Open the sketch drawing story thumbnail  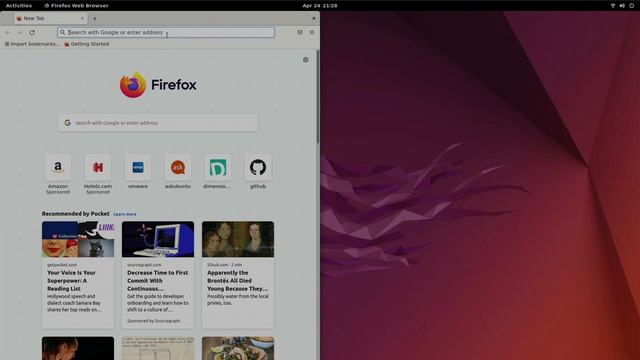(158, 348)
